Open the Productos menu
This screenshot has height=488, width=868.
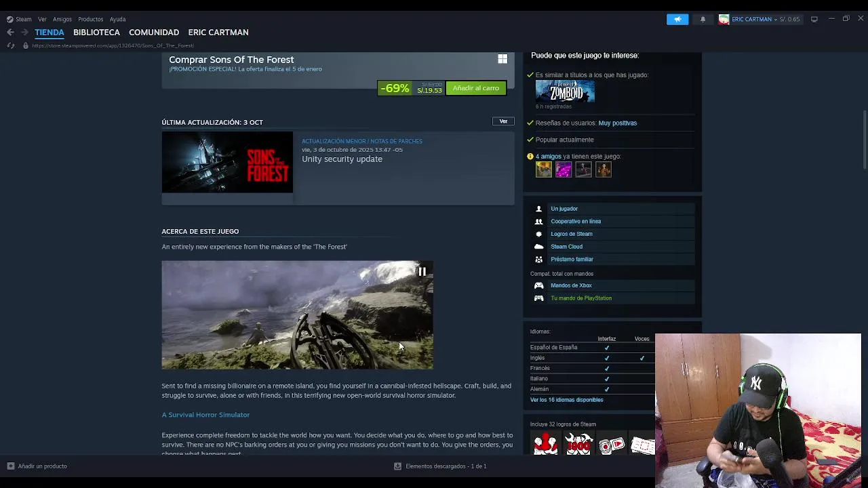90,19
